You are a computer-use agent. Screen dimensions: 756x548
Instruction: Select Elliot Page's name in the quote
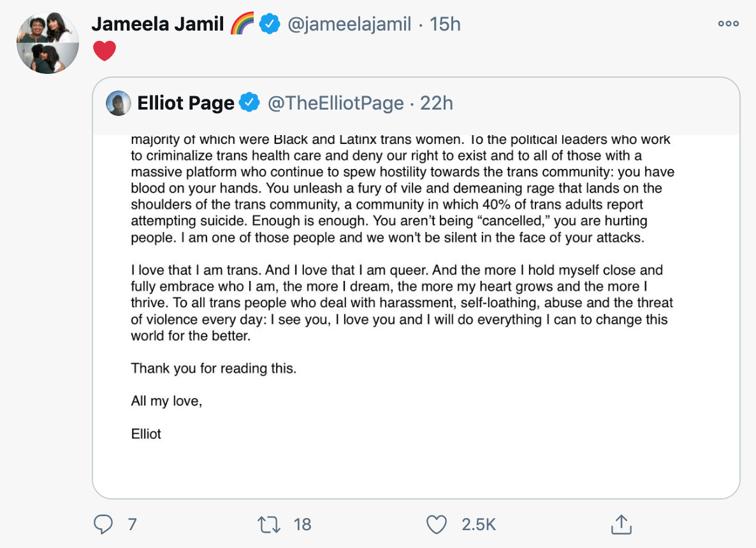tap(186, 102)
